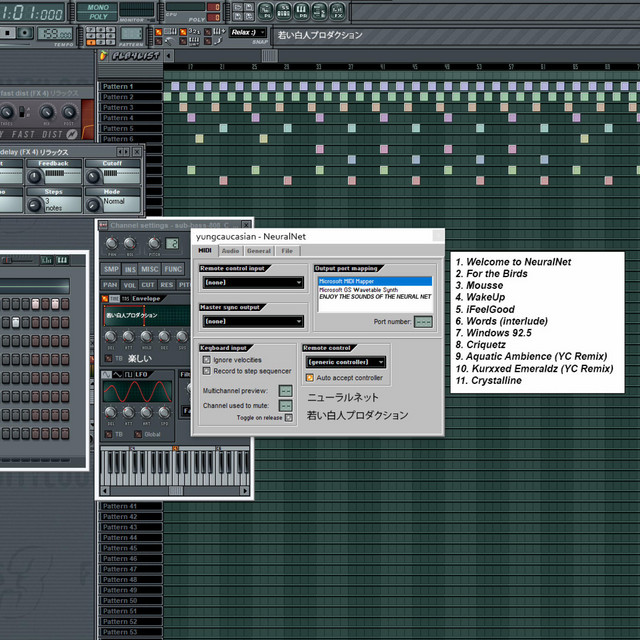This screenshot has width=640, height=640.
Task: Select Microsoft GS Wavetable Synth output port
Action: click(x=358, y=289)
